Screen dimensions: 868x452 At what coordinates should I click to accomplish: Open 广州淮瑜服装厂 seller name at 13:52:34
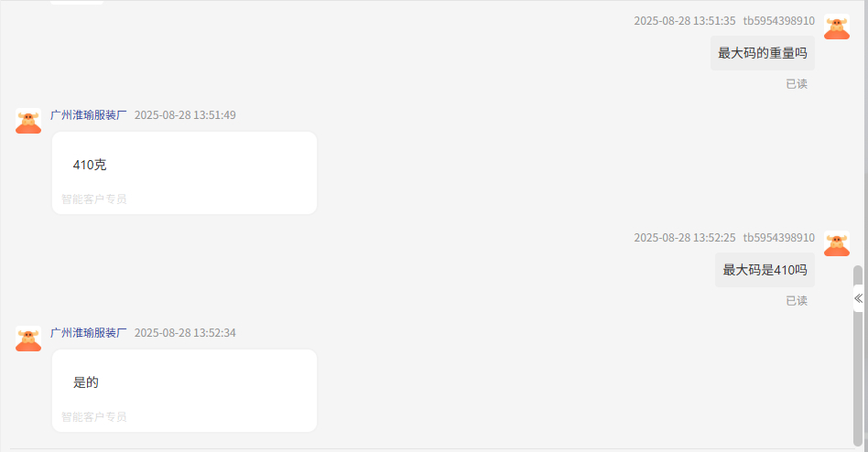click(89, 332)
